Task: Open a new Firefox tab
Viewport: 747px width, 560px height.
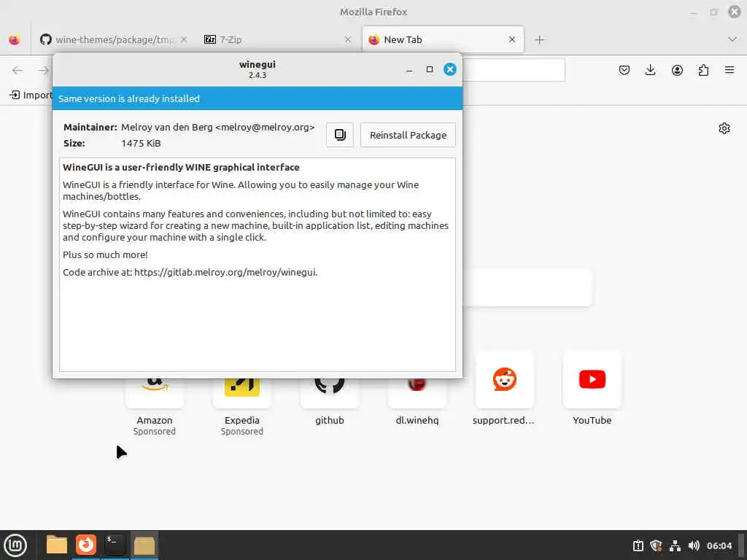Action: (x=539, y=39)
